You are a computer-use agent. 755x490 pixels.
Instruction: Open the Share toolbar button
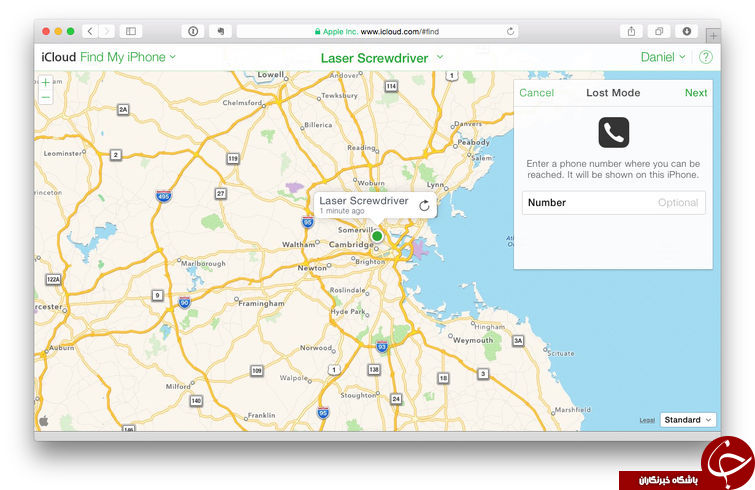pyautogui.click(x=631, y=31)
